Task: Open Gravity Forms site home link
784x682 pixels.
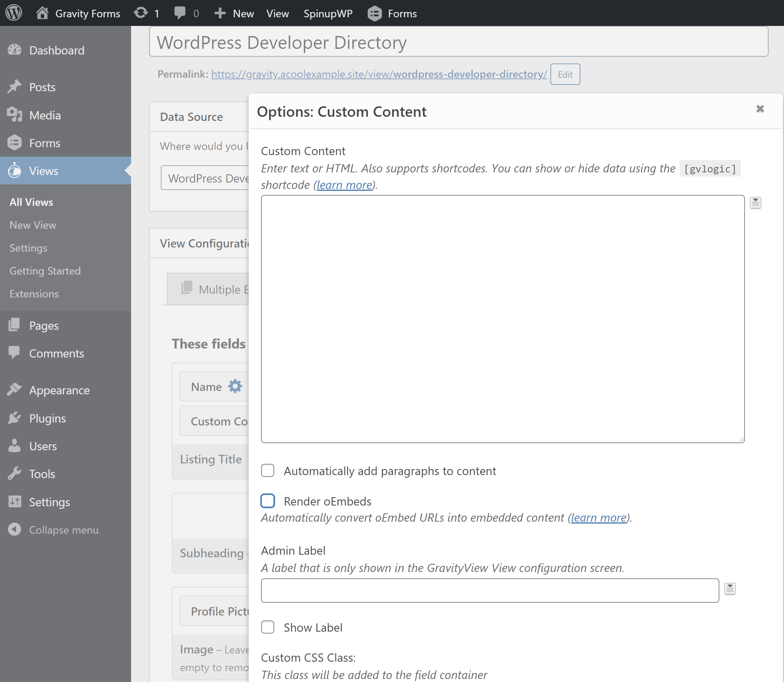Action: click(x=79, y=13)
